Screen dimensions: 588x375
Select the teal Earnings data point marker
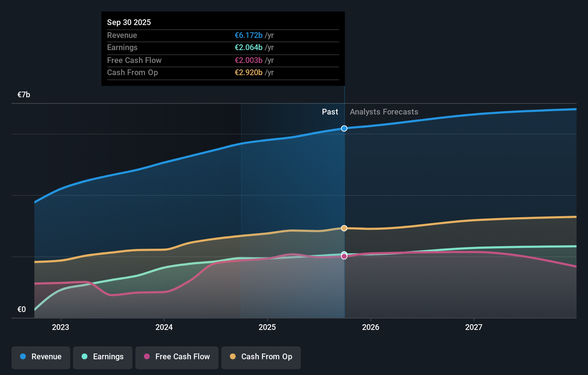344,252
